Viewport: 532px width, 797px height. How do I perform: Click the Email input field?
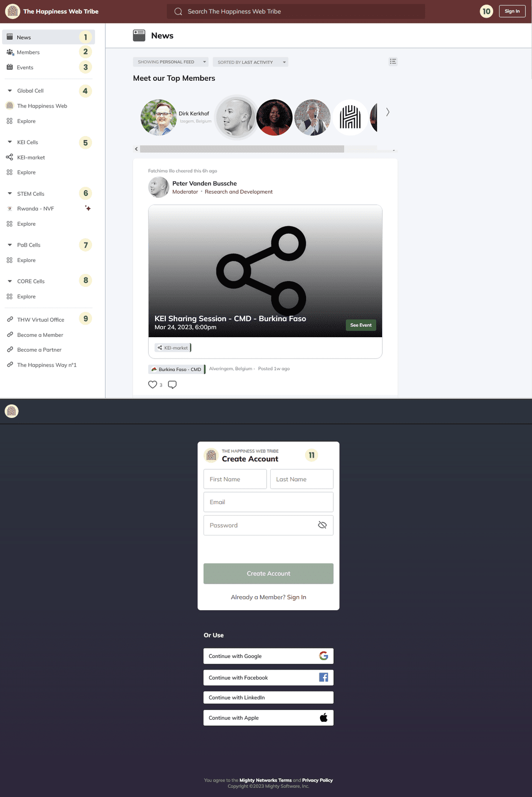tap(268, 502)
